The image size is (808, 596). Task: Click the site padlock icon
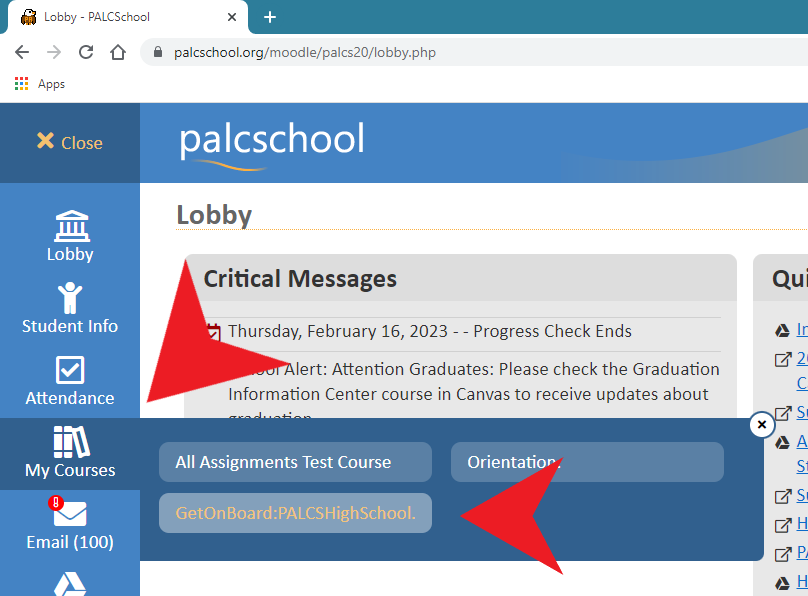pyautogui.click(x=156, y=52)
